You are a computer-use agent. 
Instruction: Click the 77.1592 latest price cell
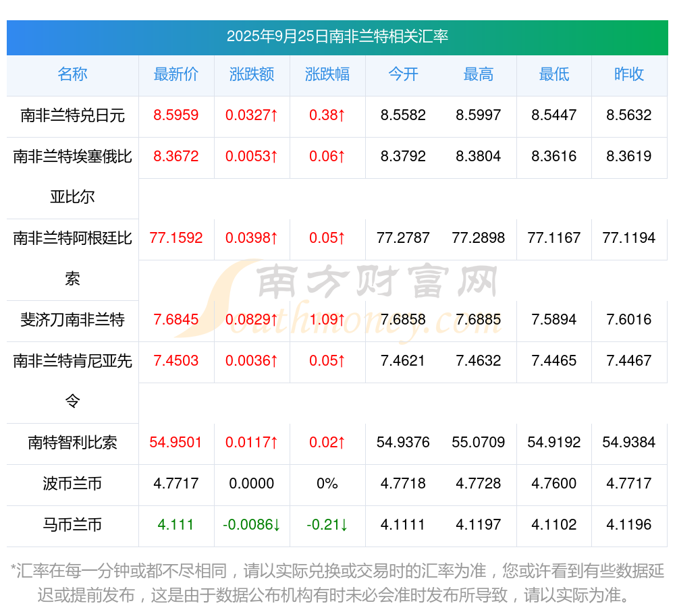(x=176, y=238)
